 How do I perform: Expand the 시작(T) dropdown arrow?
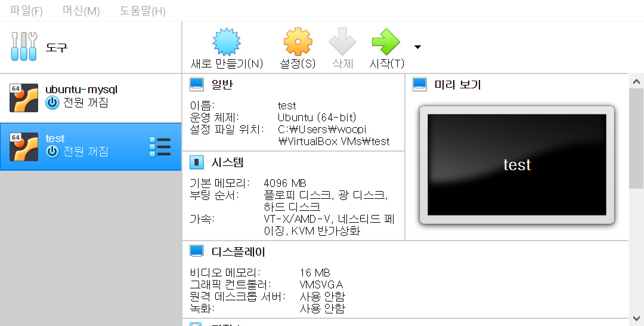(x=417, y=47)
